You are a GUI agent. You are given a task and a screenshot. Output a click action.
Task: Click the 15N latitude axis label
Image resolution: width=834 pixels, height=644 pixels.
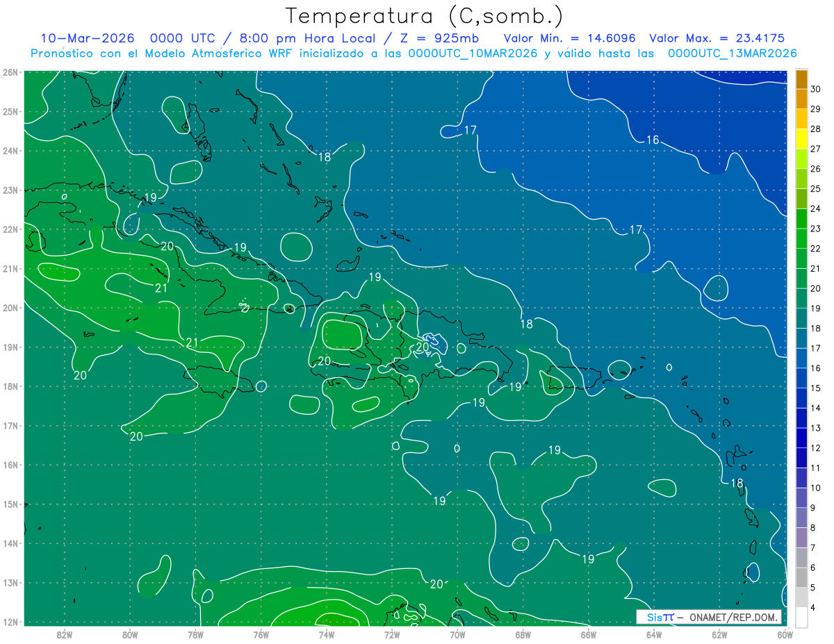(x=10, y=504)
